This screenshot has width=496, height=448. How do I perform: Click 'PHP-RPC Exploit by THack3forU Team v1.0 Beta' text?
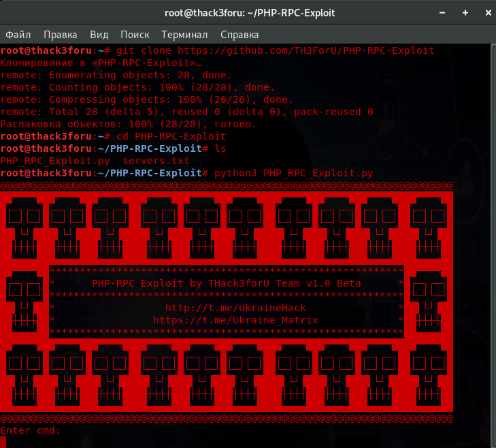[x=226, y=283]
